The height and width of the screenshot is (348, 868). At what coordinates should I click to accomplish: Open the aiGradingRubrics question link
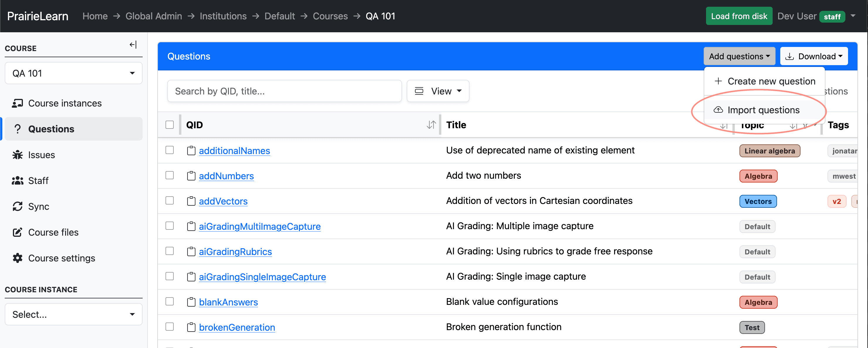click(x=235, y=252)
